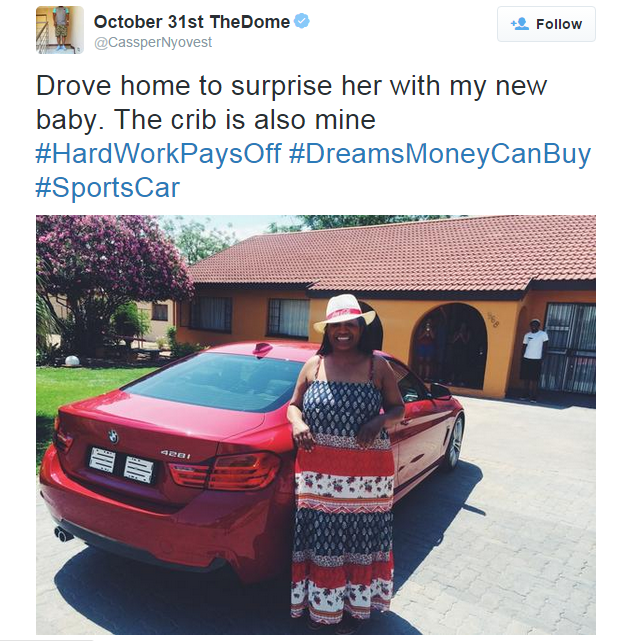This screenshot has height=641, width=625.
Task: Open the October 31st TheDome profile name
Action: [191, 22]
